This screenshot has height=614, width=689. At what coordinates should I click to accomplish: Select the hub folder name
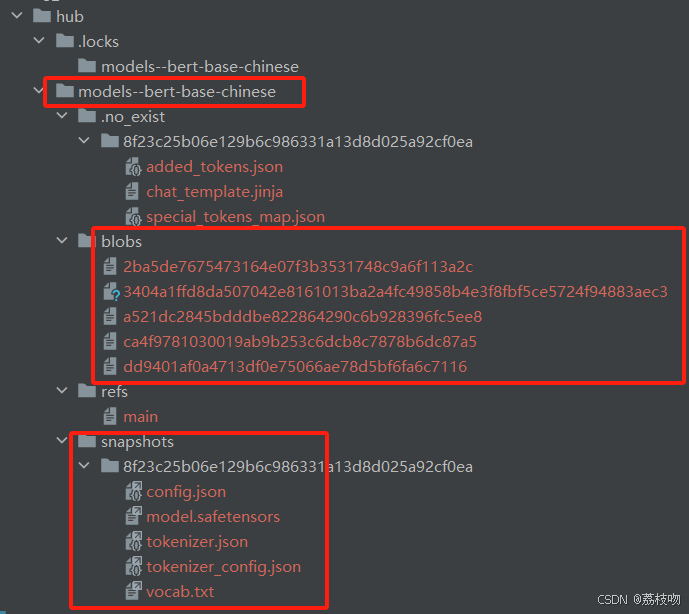click(70, 17)
